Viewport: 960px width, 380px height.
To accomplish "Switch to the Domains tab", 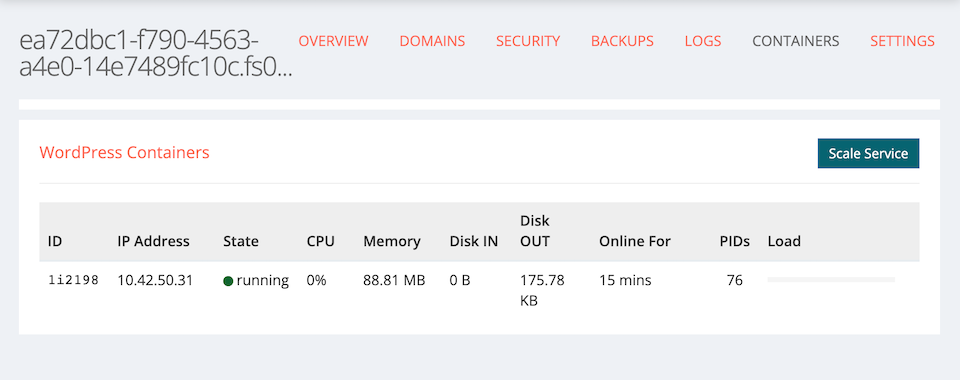I will [432, 41].
